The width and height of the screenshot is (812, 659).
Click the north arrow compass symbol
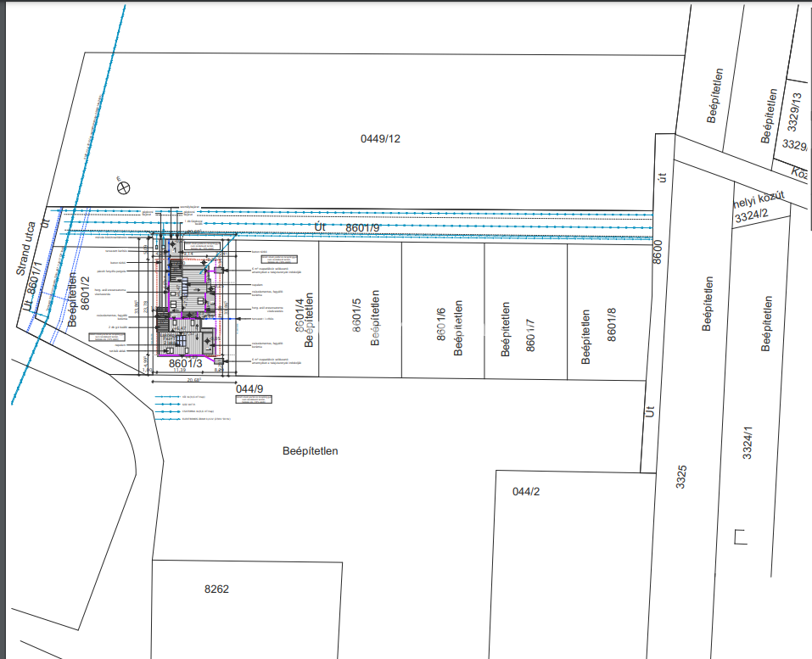(x=123, y=187)
